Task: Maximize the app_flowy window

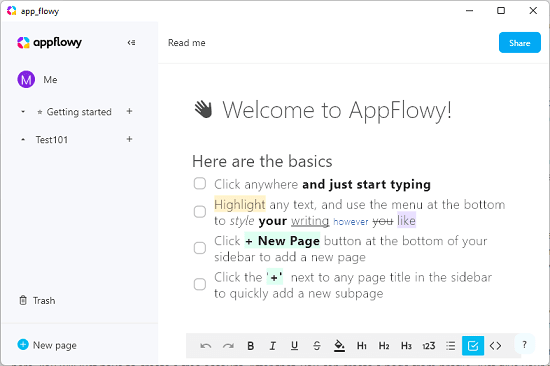Action: (x=501, y=11)
